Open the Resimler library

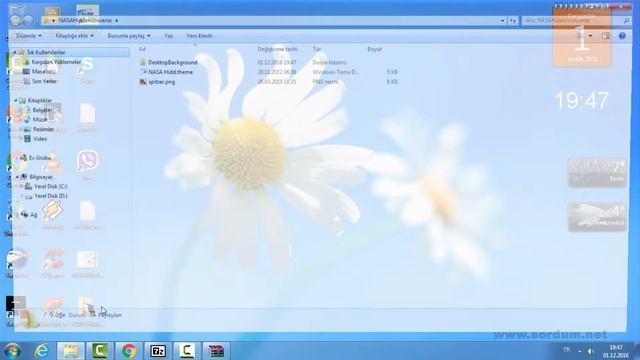pyautogui.click(x=43, y=129)
